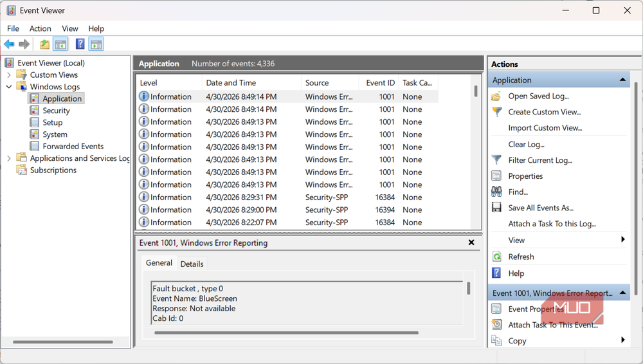This screenshot has height=364, width=643.
Task: Click the System log icon in tree
Action: 35,134
